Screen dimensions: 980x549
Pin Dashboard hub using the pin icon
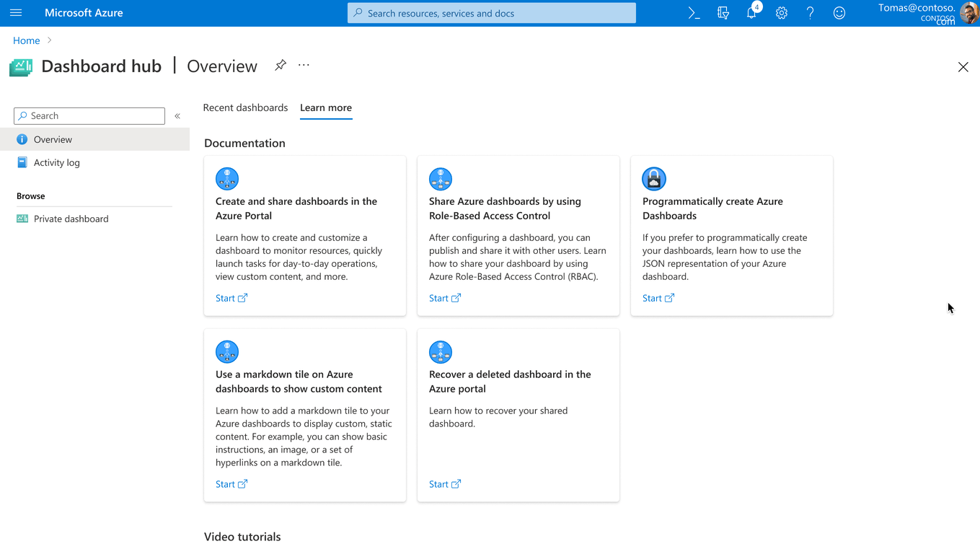click(280, 65)
